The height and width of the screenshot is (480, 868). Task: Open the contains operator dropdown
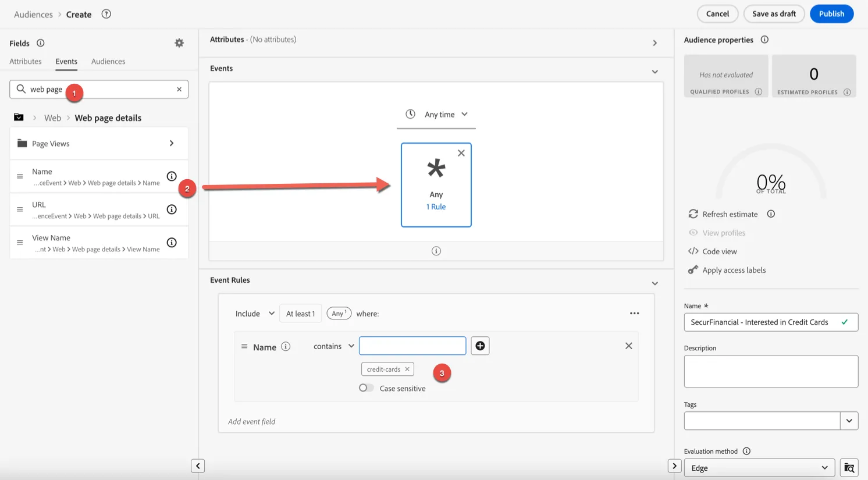[x=334, y=346]
